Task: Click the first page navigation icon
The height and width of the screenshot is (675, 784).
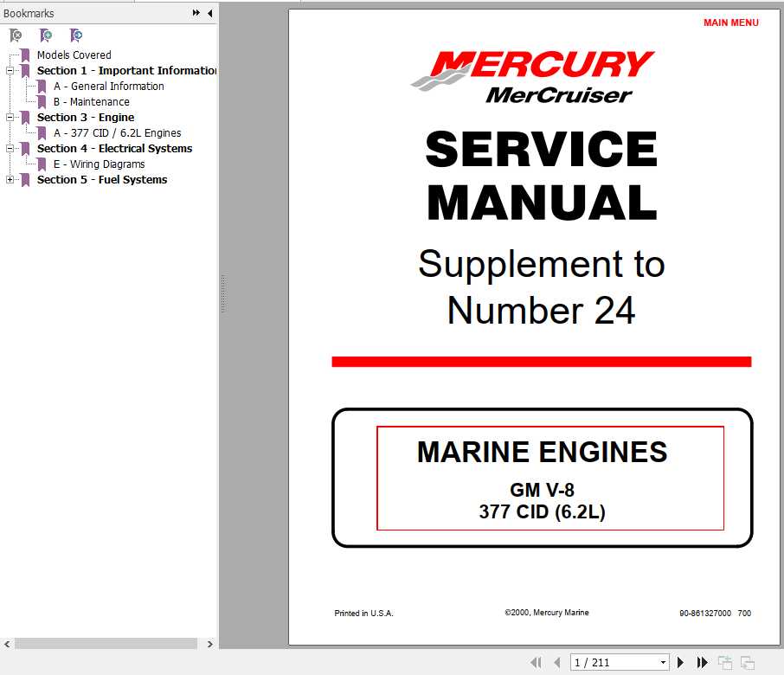Action: pyautogui.click(x=537, y=662)
